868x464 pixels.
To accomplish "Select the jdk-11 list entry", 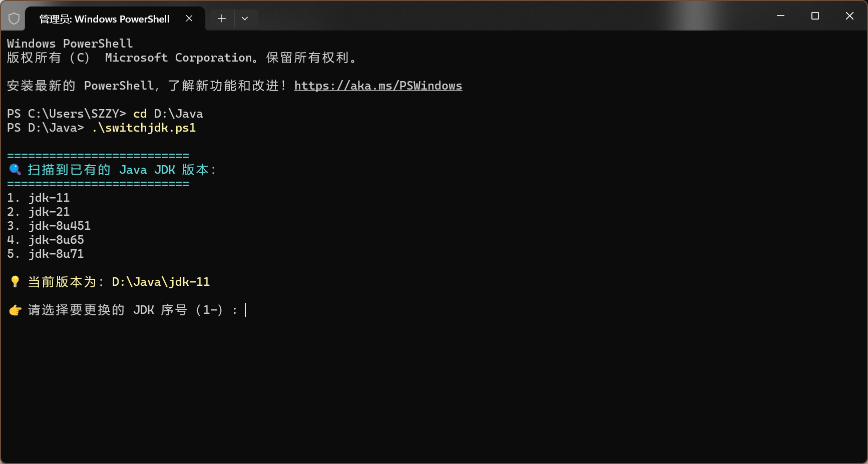I will 49,197.
